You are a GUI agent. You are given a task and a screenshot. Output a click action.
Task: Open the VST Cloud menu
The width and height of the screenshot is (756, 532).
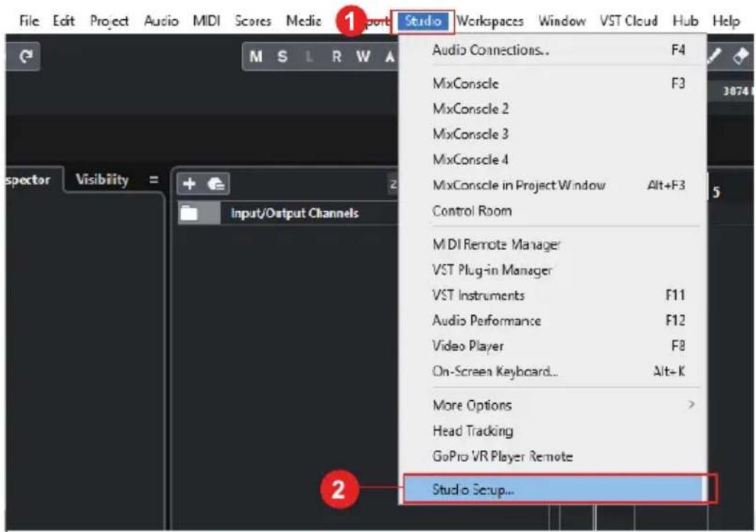(628, 21)
